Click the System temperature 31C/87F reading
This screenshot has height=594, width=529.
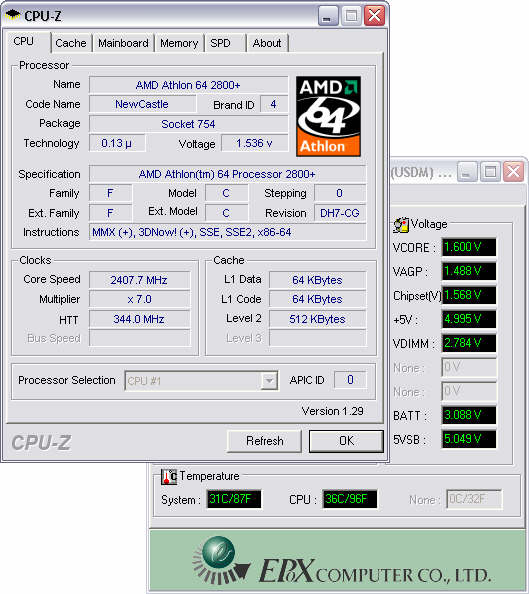pyautogui.click(x=234, y=499)
